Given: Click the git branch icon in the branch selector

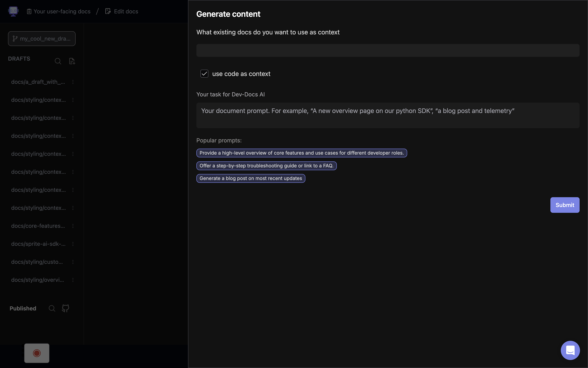Looking at the screenshot, I should tap(15, 38).
